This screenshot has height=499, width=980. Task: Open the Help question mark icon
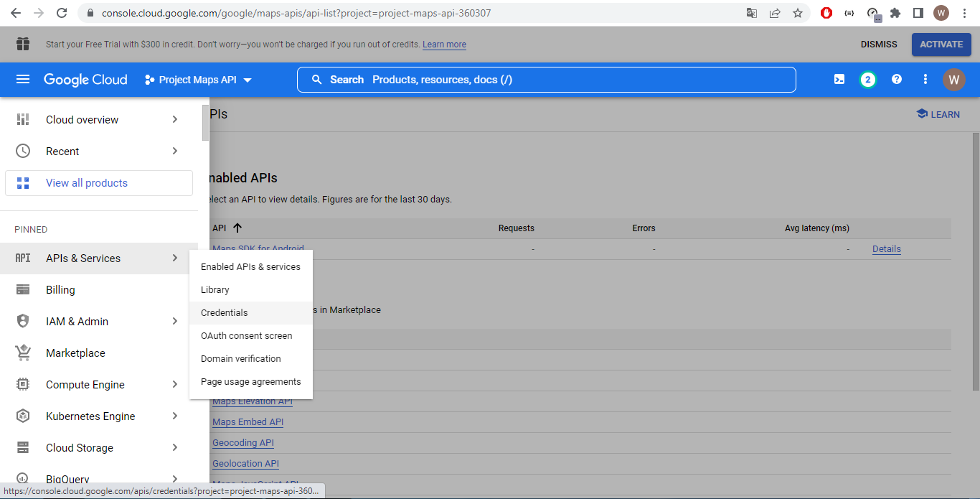click(897, 80)
